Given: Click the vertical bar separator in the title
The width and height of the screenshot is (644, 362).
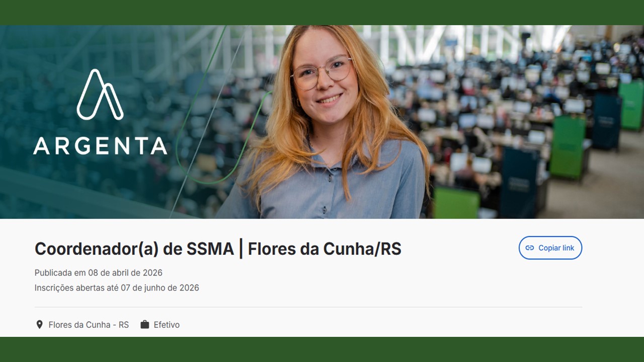Looking at the screenshot, I should 241,249.
